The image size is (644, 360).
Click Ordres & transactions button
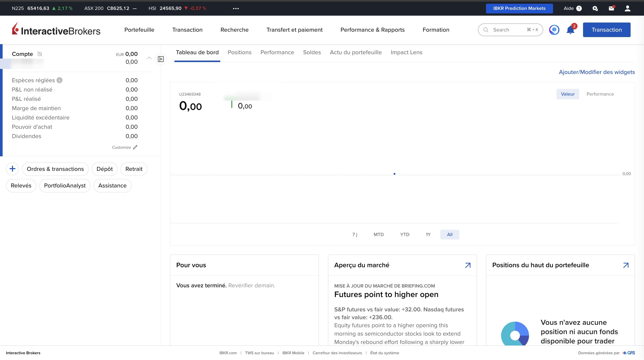[55, 169]
